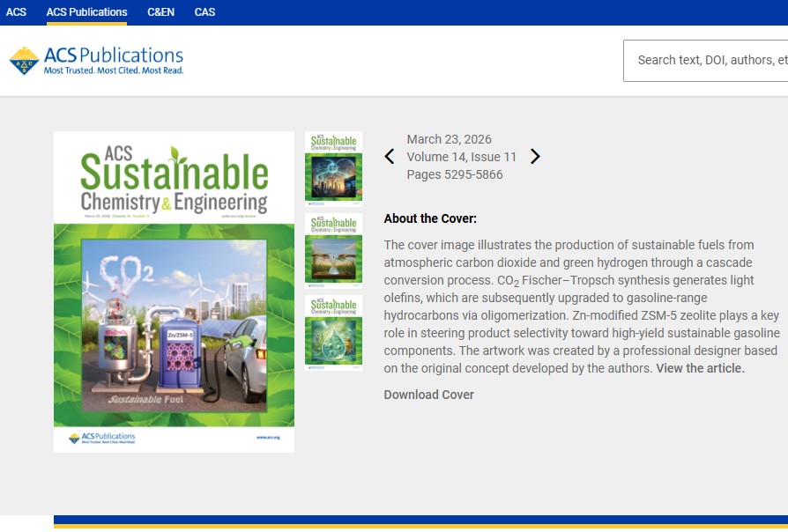Click the View the article link
Image resolution: width=788 pixels, height=532 pixels.
(x=700, y=368)
